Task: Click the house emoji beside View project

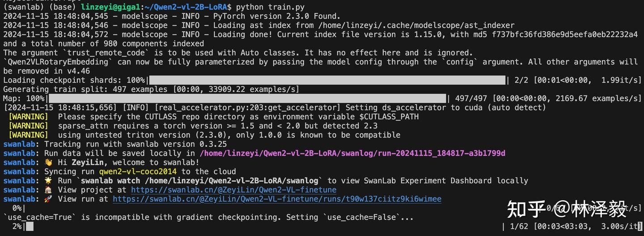Action: 49,190
